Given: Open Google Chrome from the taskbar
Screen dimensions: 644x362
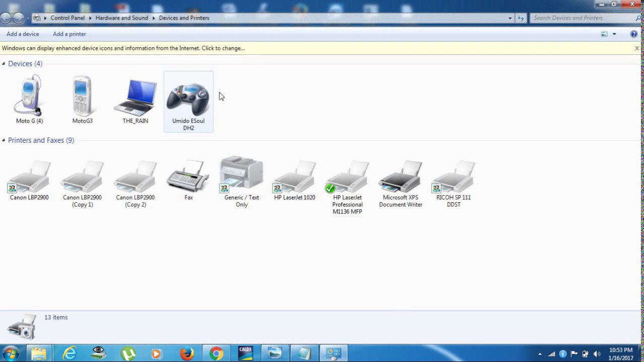Looking at the screenshot, I should click(216, 353).
